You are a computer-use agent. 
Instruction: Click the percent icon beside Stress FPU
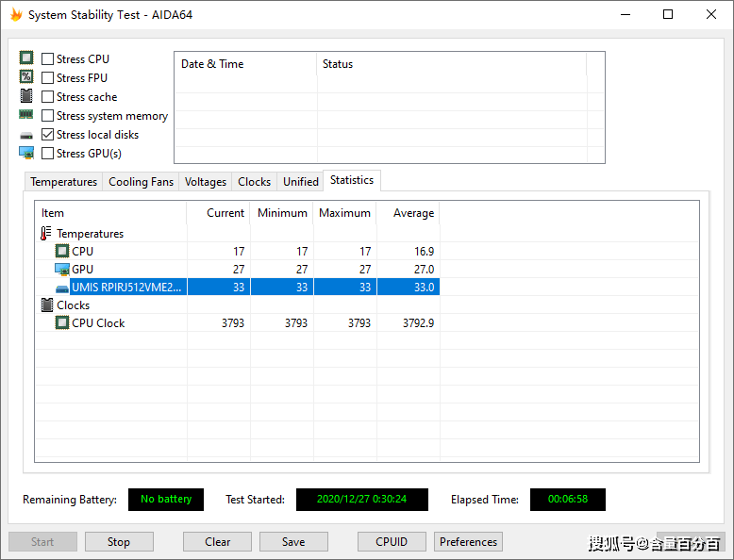tap(26, 76)
